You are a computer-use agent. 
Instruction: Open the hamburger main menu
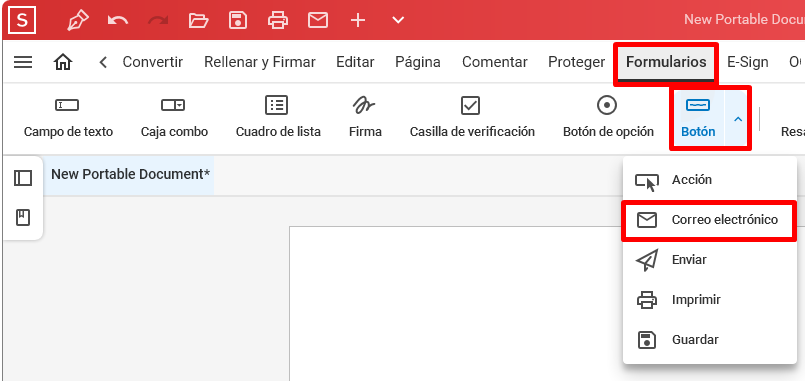(x=23, y=62)
